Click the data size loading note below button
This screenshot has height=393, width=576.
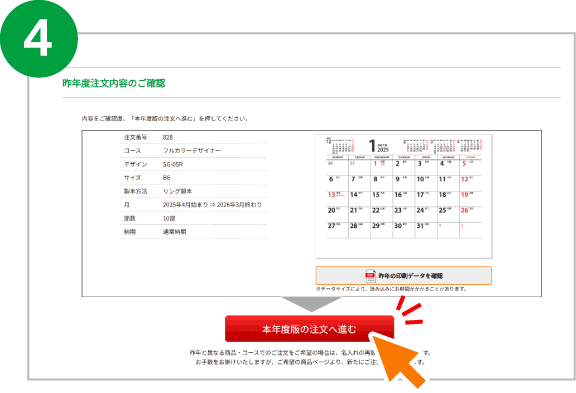[x=391, y=289]
